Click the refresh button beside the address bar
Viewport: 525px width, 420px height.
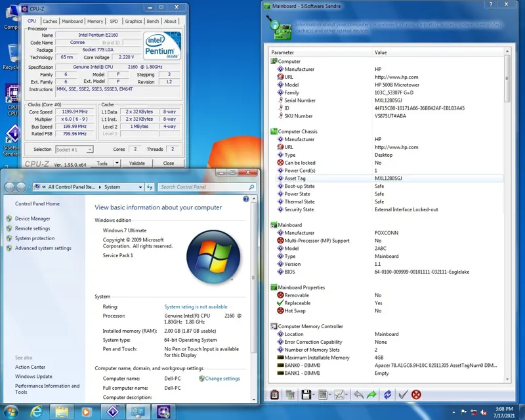point(150,187)
